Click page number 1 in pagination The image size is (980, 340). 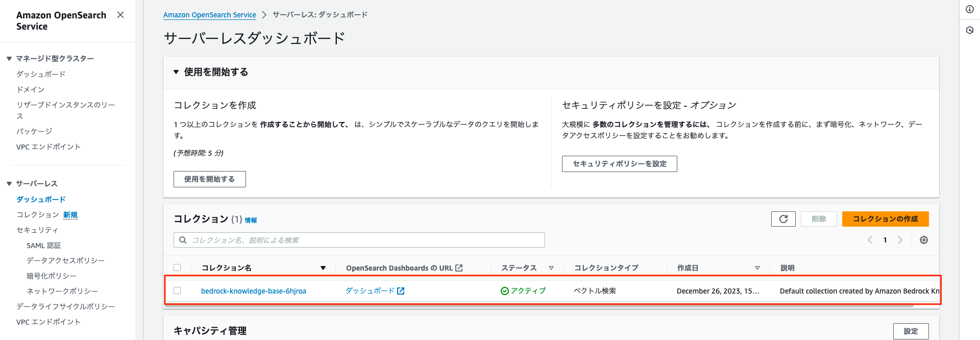click(885, 240)
